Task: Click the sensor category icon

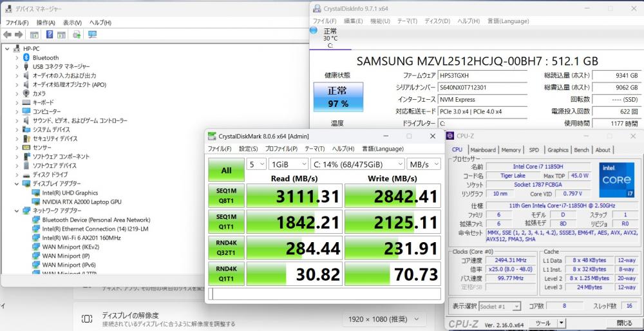Action: point(26,147)
